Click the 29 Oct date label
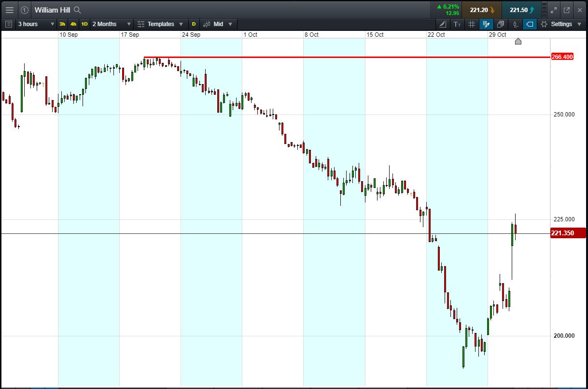 coord(498,35)
